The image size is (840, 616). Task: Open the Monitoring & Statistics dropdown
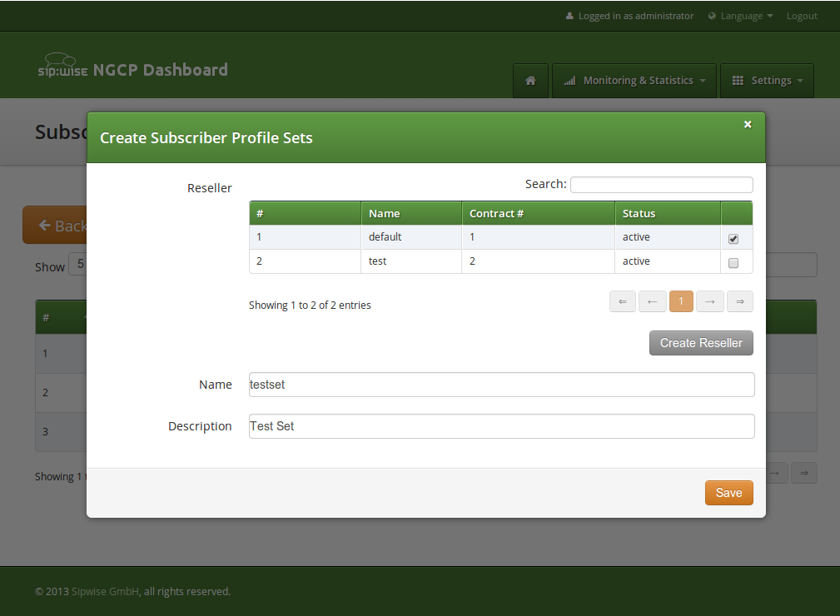pyautogui.click(x=634, y=80)
